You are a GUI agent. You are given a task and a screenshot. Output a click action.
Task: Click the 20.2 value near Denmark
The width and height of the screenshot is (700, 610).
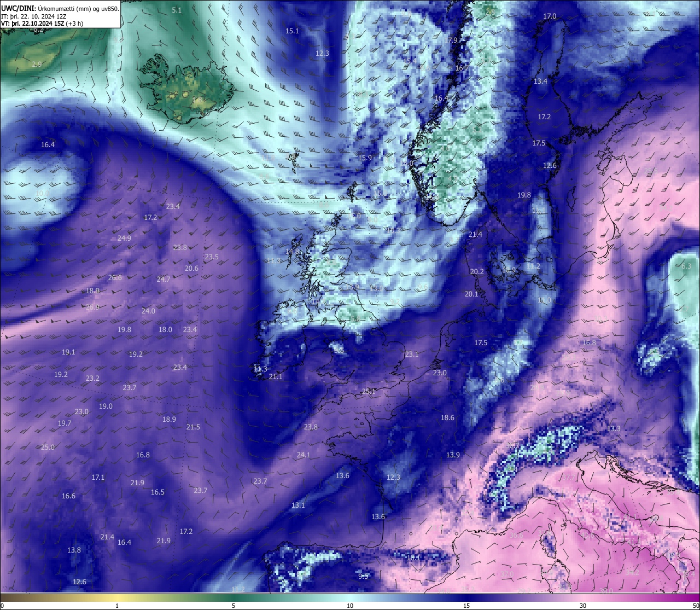point(477,271)
